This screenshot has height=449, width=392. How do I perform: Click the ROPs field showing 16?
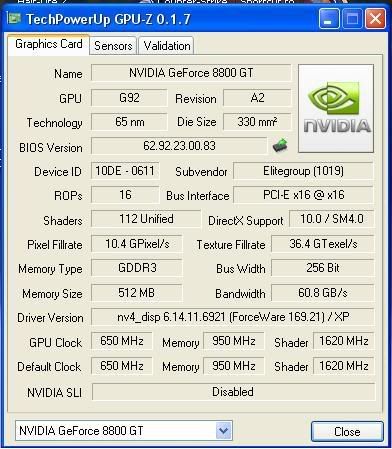coord(125,195)
